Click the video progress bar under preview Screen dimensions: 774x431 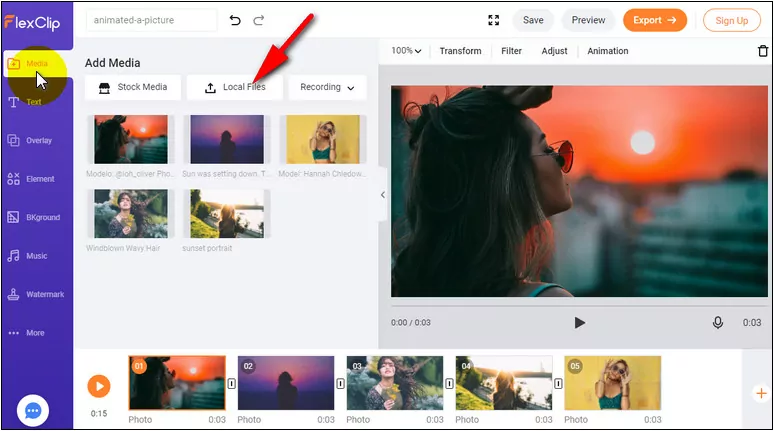579,305
